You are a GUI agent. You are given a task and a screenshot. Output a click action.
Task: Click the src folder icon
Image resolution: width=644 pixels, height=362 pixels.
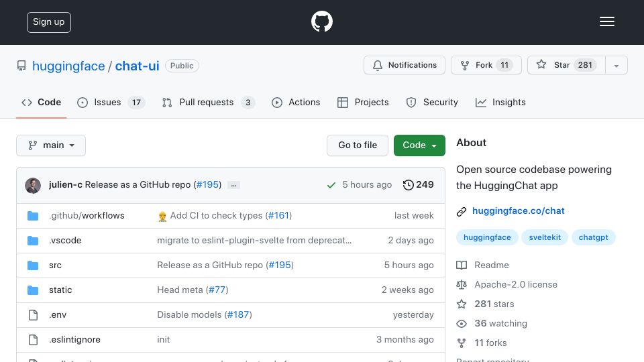(33, 265)
